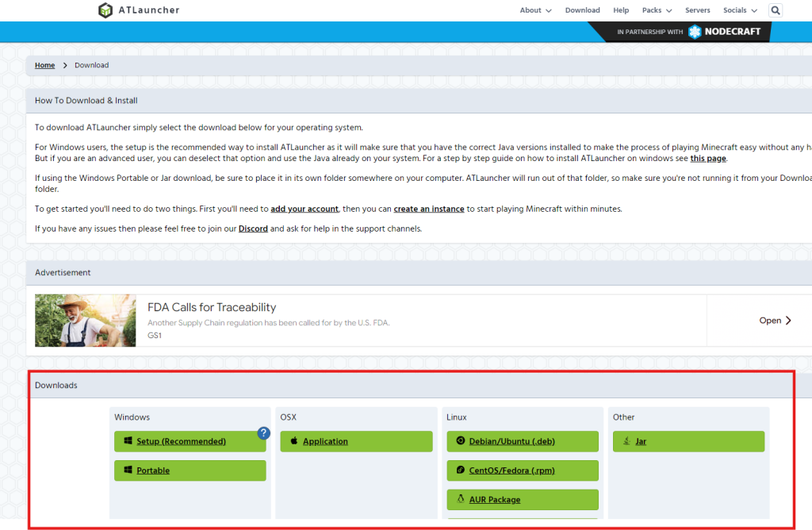812x530 pixels.
Task: Follow the 'add your account' link
Action: 304,209
